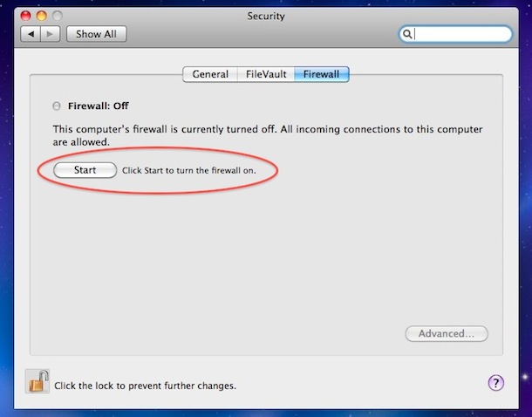Close the Security window with the red button
The width and height of the screenshot is (532, 417).
(x=25, y=16)
